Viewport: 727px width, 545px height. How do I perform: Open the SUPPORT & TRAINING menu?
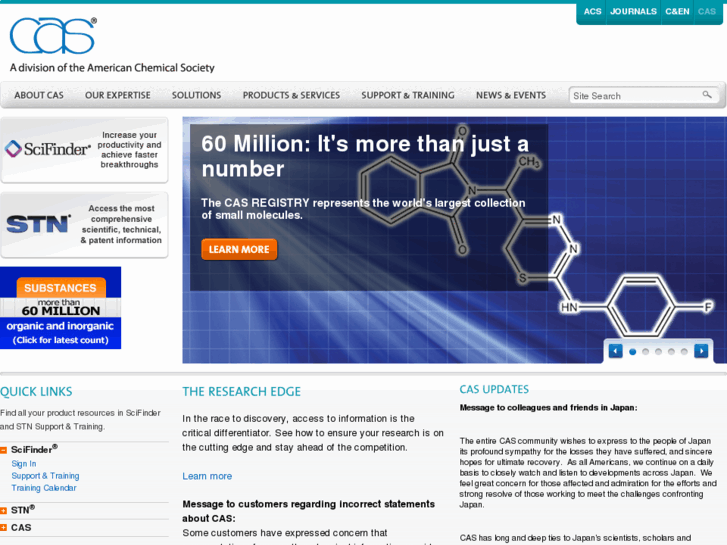point(408,95)
